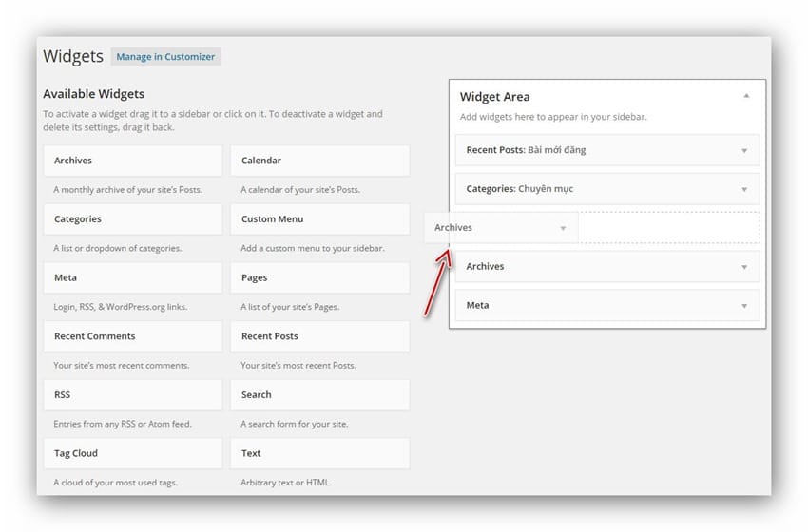The width and height of the screenshot is (808, 532).
Task: Select the RSS available widget
Action: (x=133, y=395)
